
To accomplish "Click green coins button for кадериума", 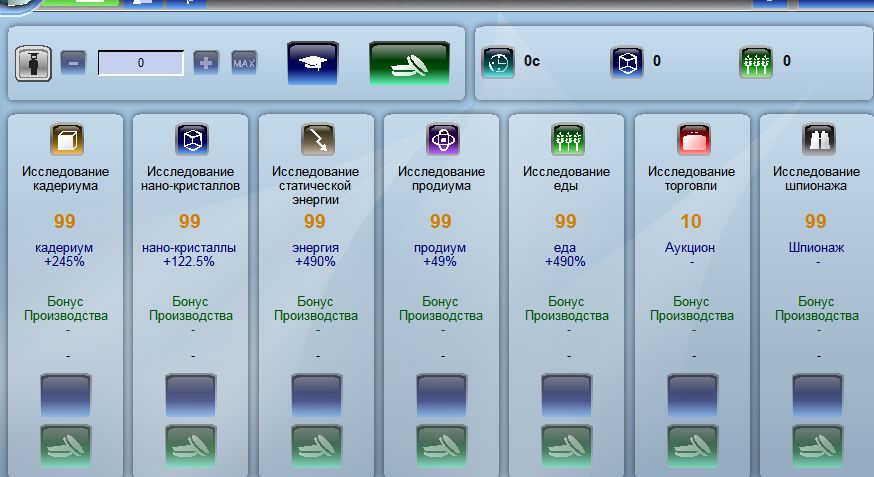I will 66,446.
